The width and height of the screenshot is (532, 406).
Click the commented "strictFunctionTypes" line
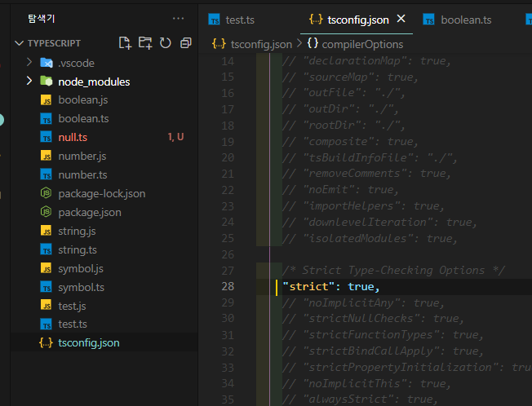[x=383, y=335]
